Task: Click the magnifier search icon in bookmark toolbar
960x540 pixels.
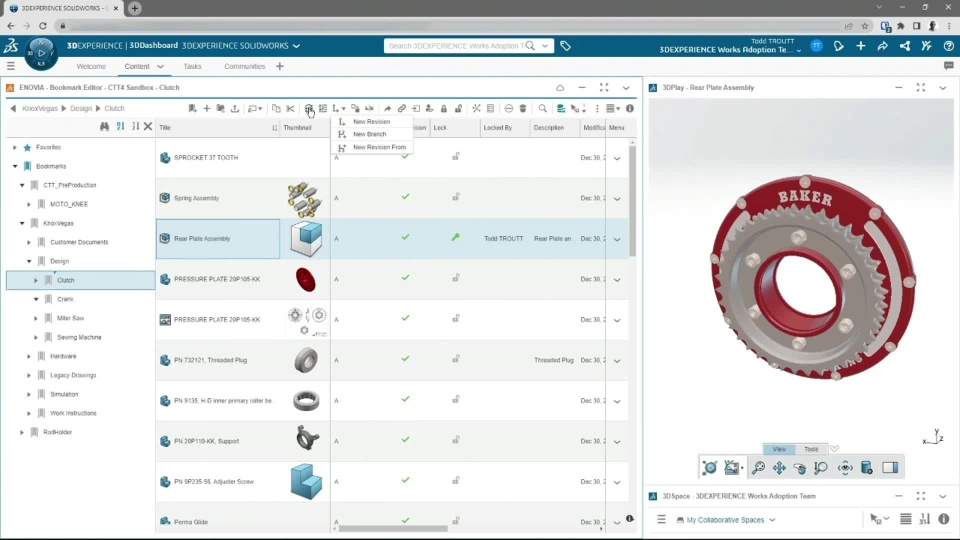Action: pos(542,108)
